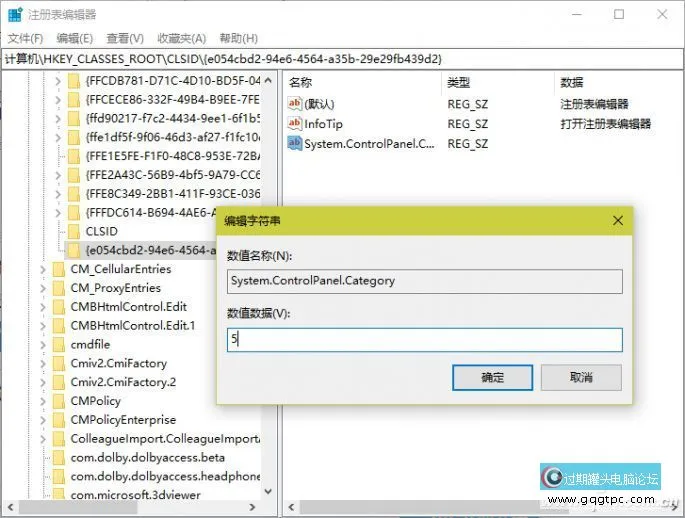Click the folder icon of com.dolby.dolbyaccess.beta
This screenshot has height=518, width=685.
pos(59,457)
